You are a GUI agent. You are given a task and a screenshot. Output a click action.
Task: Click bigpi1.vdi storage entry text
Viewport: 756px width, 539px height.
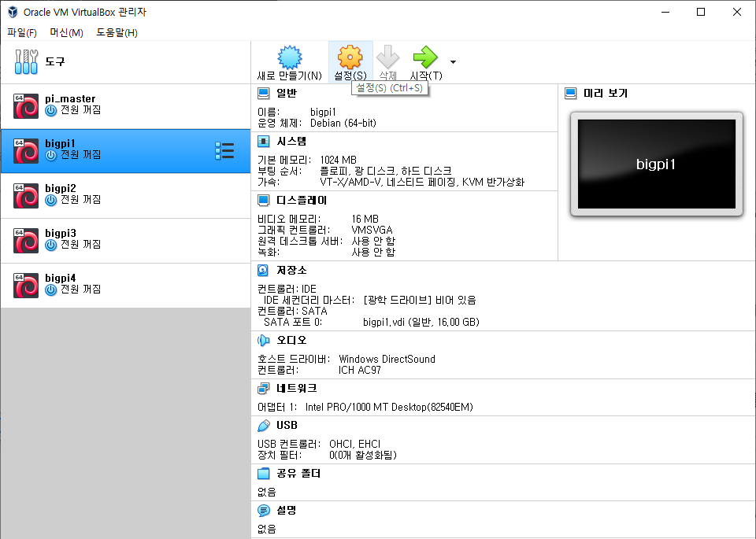421,322
